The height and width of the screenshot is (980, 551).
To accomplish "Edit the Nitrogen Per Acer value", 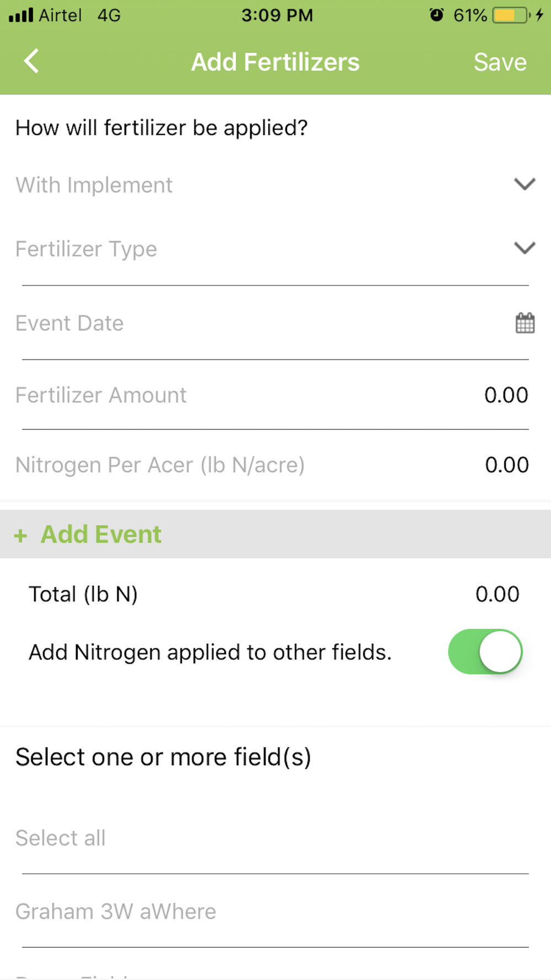I will [506, 465].
